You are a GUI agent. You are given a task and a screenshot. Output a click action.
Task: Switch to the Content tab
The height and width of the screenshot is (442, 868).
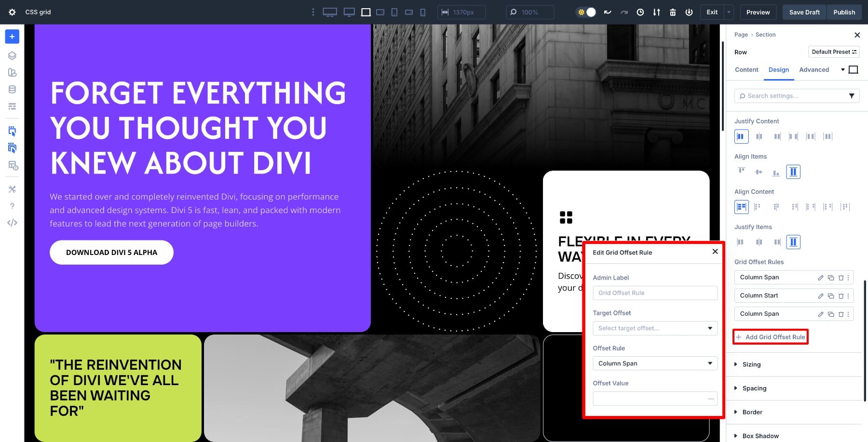click(x=746, y=70)
